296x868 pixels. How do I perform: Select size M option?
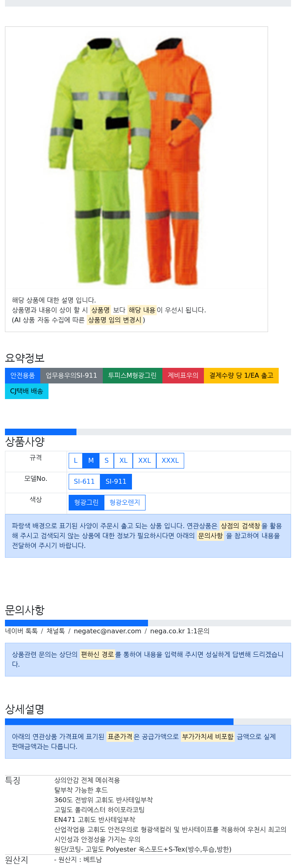tap(91, 460)
